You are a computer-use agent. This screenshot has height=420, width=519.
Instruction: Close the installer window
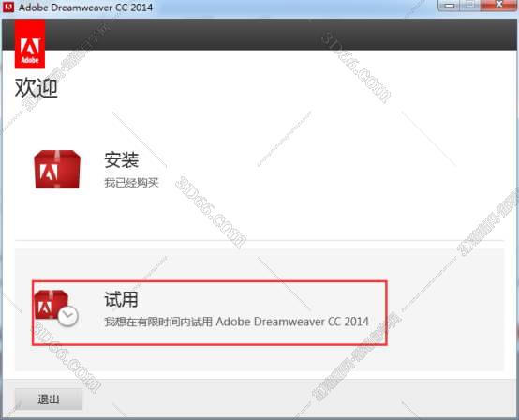click(499, 6)
